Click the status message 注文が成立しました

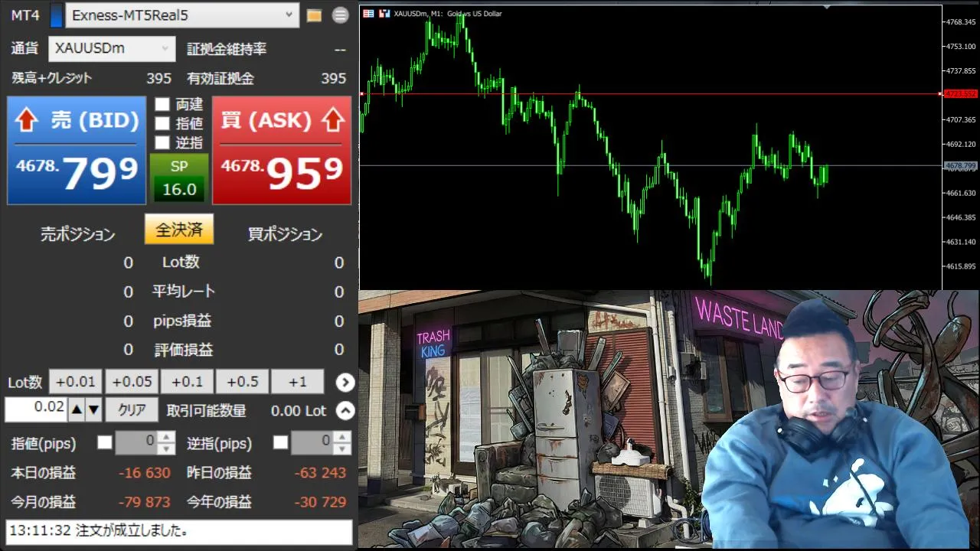coord(179,531)
